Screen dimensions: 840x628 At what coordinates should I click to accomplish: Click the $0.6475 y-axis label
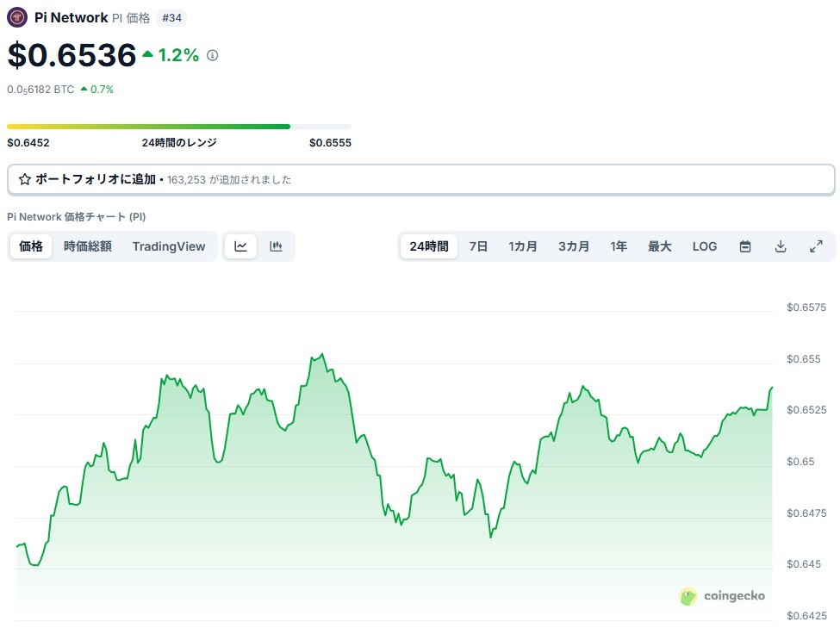point(806,513)
